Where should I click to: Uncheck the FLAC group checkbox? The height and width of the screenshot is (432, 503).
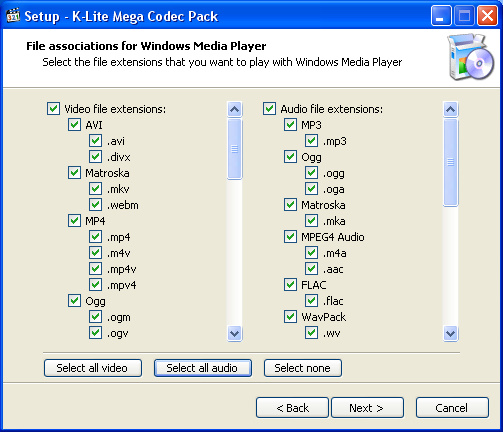[x=290, y=285]
